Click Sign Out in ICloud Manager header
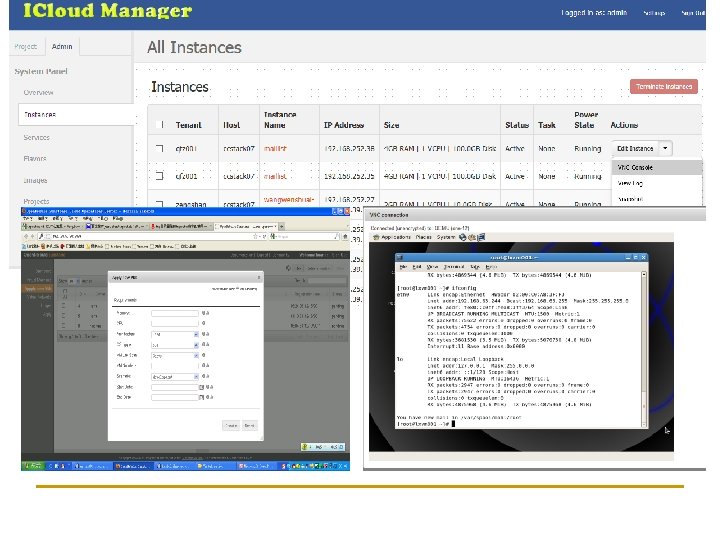This screenshot has width=720, height=540. coord(692,13)
